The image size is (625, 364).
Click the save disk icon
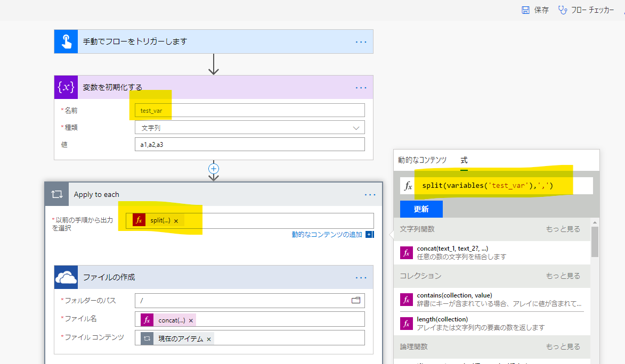point(525,10)
